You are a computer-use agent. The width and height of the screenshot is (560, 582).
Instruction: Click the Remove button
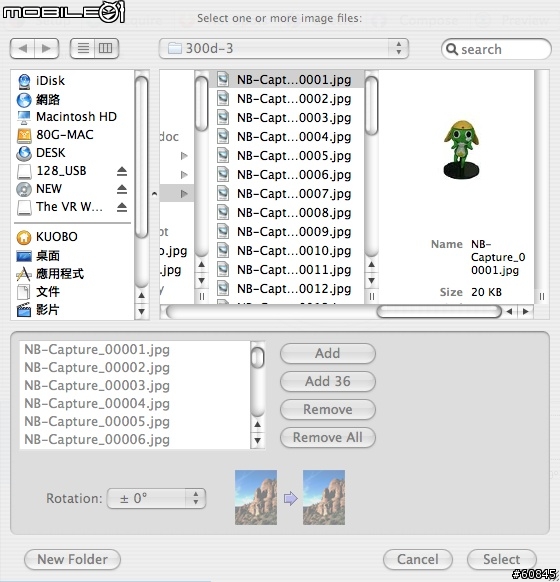click(x=328, y=409)
